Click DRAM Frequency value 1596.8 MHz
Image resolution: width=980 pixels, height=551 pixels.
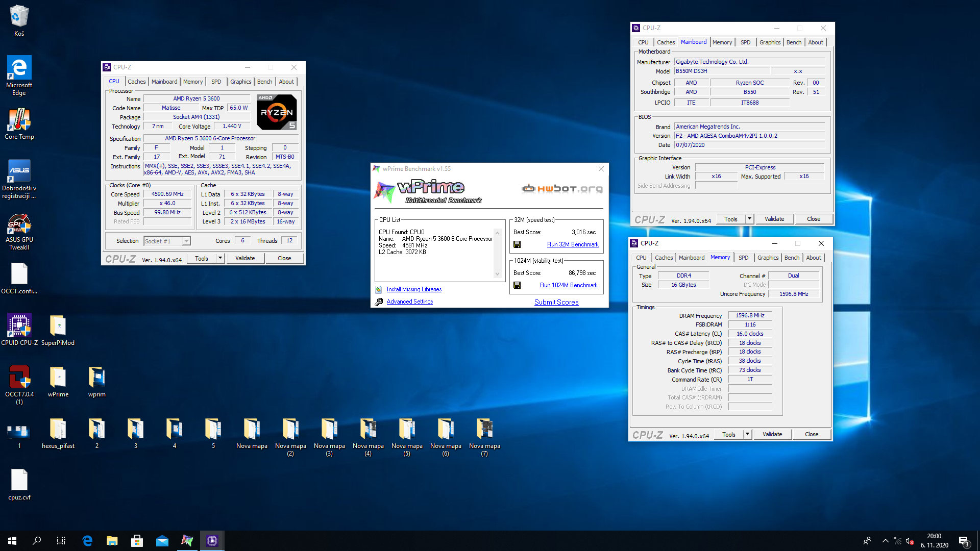point(750,315)
